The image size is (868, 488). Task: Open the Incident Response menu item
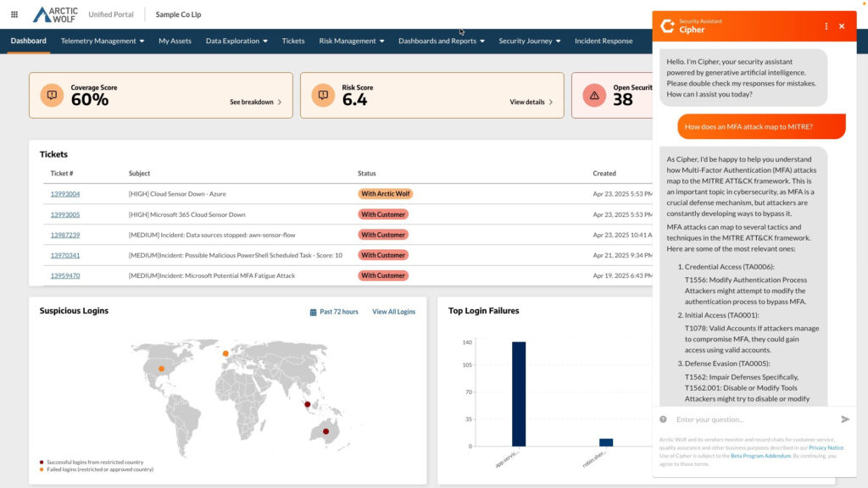point(604,41)
